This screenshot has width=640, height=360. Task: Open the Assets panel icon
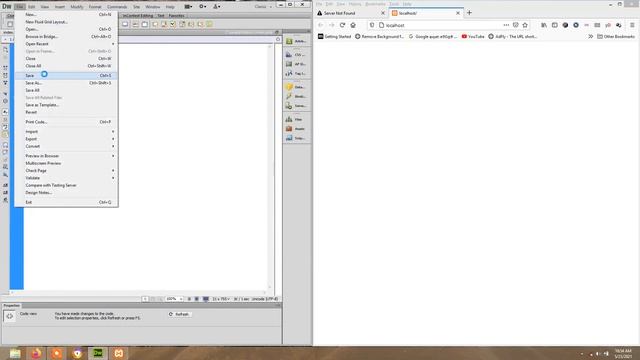pyautogui.click(x=296, y=129)
